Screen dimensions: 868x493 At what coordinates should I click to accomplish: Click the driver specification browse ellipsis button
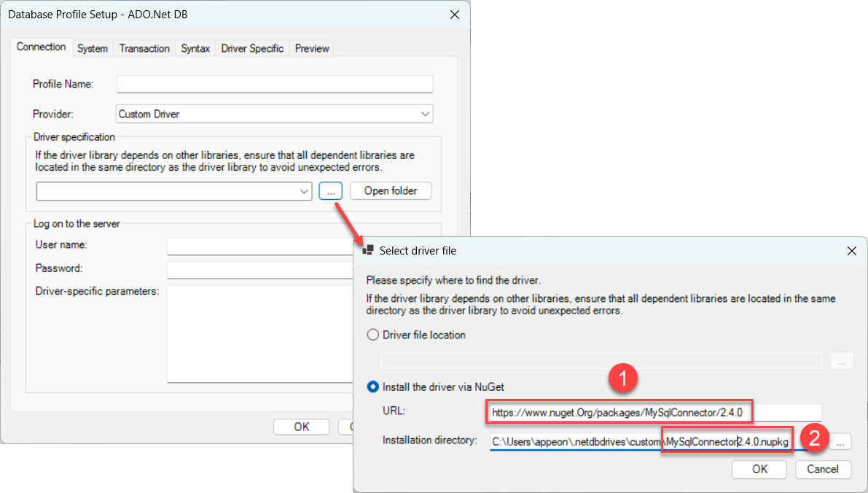(x=330, y=191)
